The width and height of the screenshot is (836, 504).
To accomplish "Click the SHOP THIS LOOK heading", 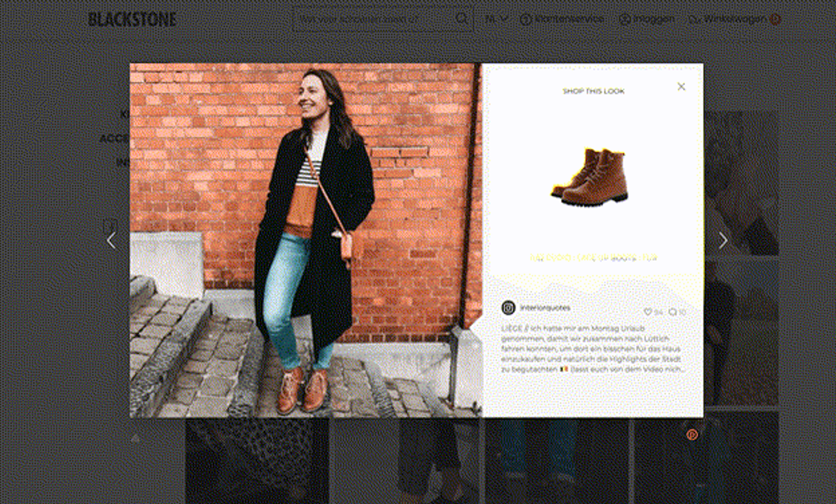I will [594, 91].
